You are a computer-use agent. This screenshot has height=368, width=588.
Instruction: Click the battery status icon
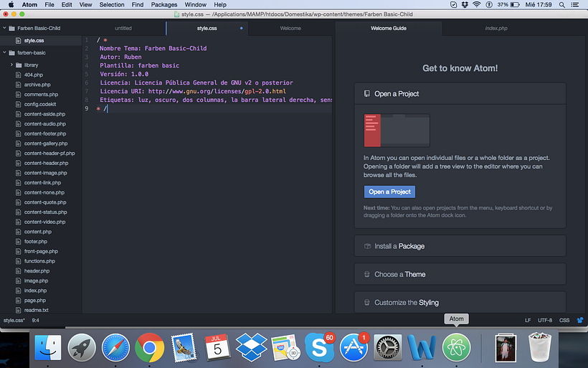[515, 4]
